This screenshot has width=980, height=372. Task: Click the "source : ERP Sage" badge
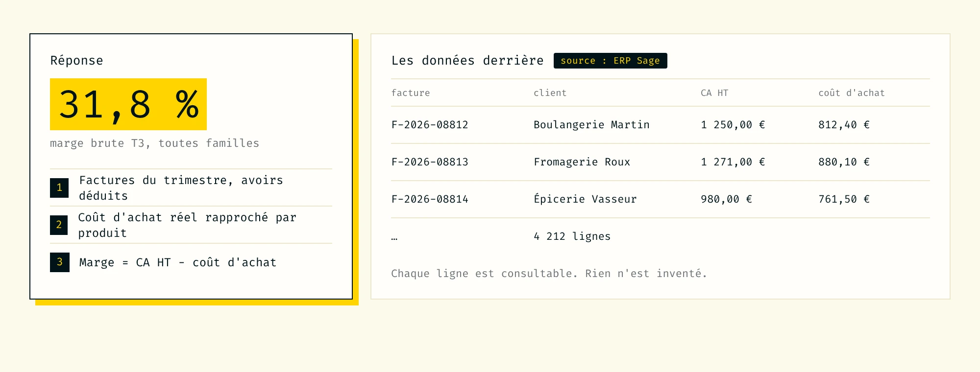tap(610, 61)
